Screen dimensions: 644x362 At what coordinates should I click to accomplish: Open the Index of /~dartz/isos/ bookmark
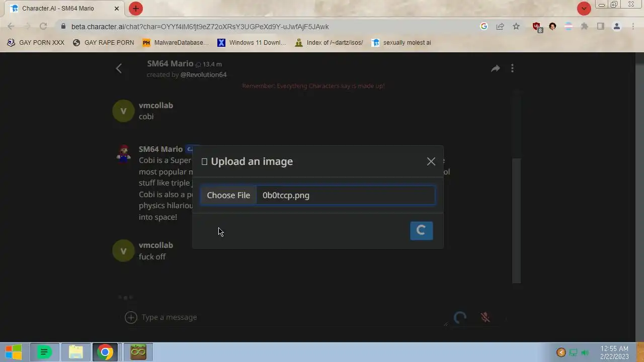coord(329,43)
